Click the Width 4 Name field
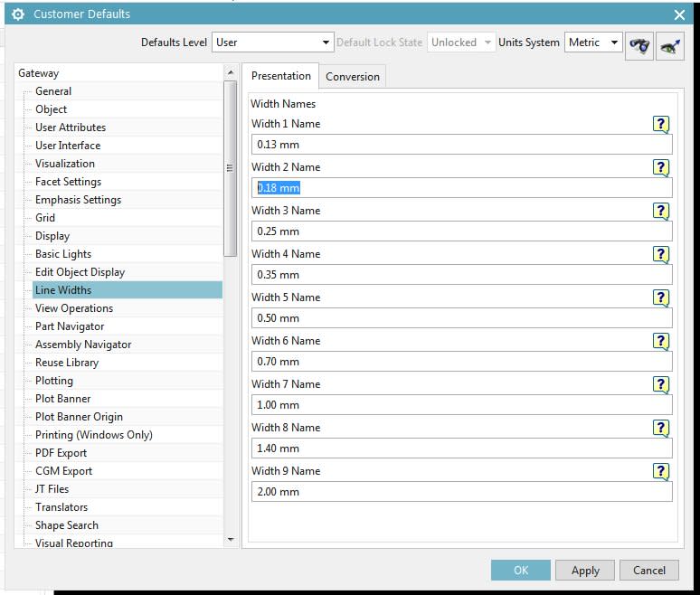Viewport: 700px width, 595px height. (x=461, y=275)
